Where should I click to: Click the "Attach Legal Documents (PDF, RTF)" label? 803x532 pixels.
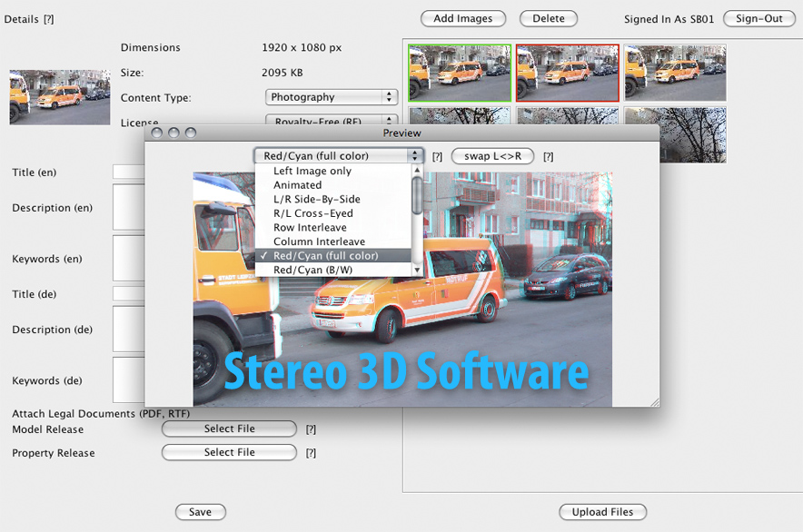101,414
